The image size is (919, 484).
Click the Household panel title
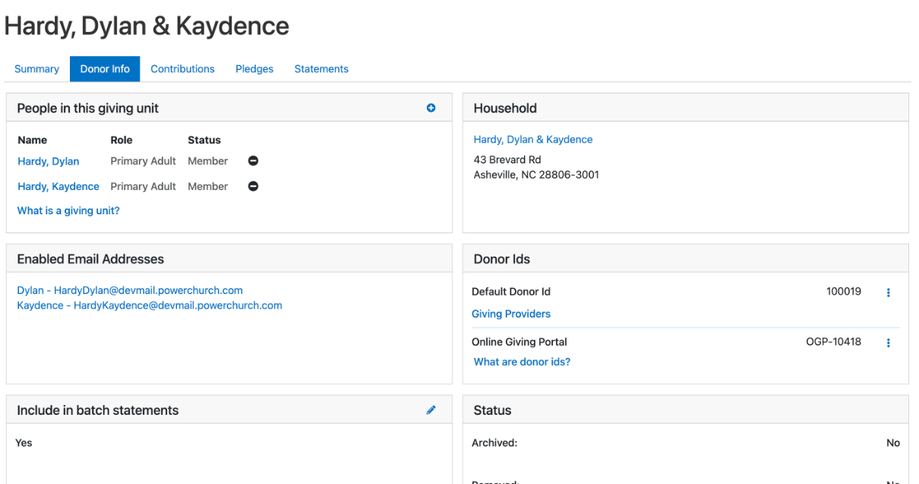pyautogui.click(x=505, y=108)
